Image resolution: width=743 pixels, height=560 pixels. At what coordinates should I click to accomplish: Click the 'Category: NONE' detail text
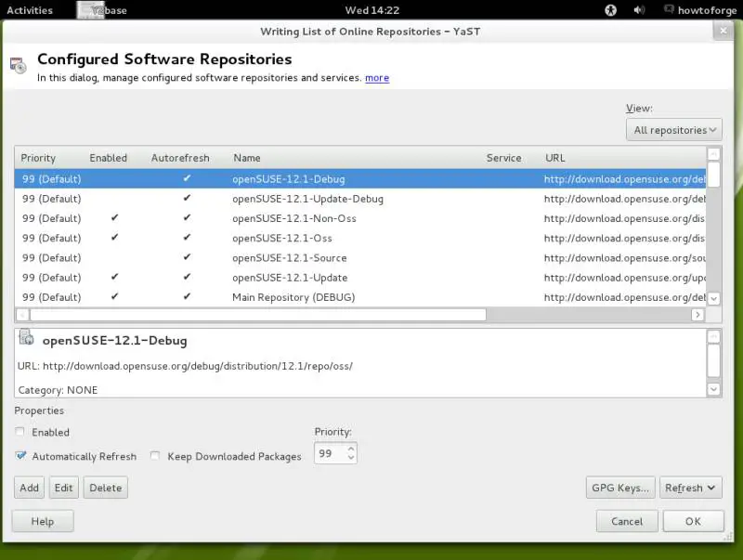[58, 390]
